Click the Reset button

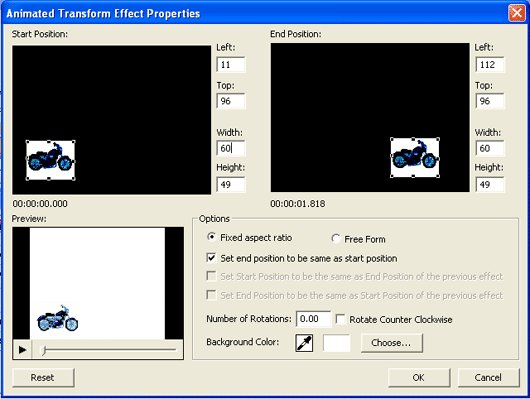[43, 377]
